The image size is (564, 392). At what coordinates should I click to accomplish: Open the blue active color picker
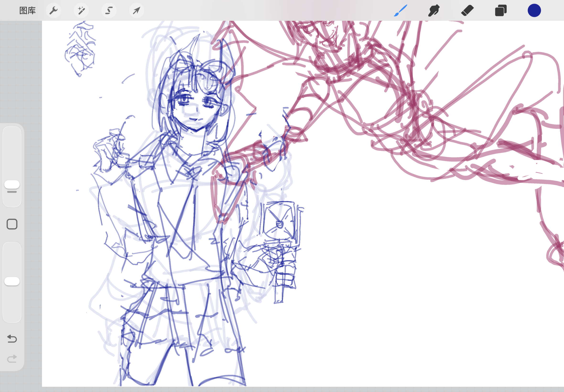tap(534, 11)
